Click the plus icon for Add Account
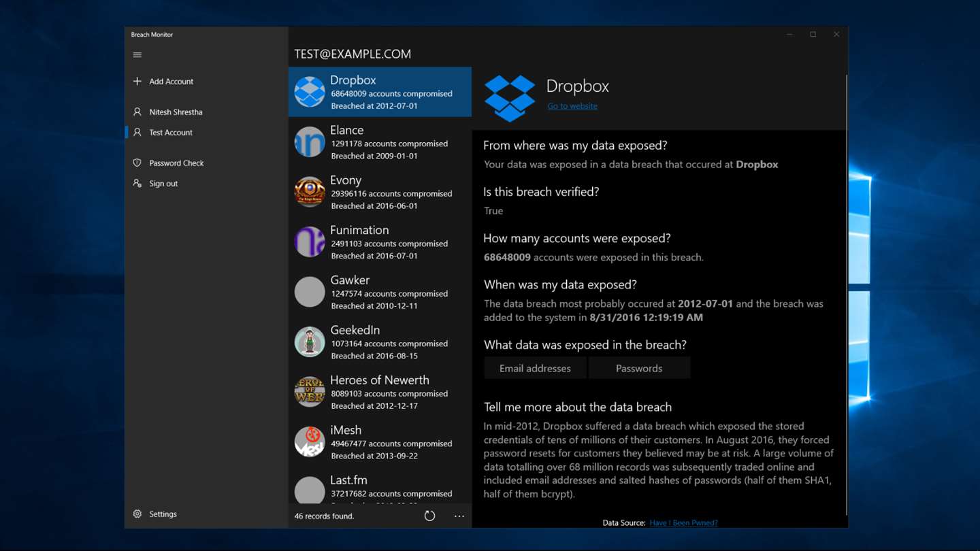 137,81
